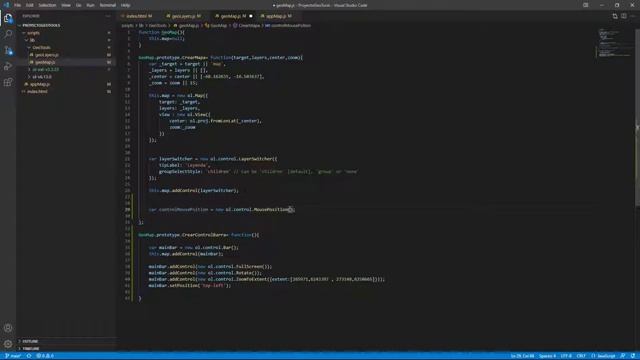Open the Manage gear icon
Image resolution: width=640 pixels, height=360 pixels.
pos(8,344)
